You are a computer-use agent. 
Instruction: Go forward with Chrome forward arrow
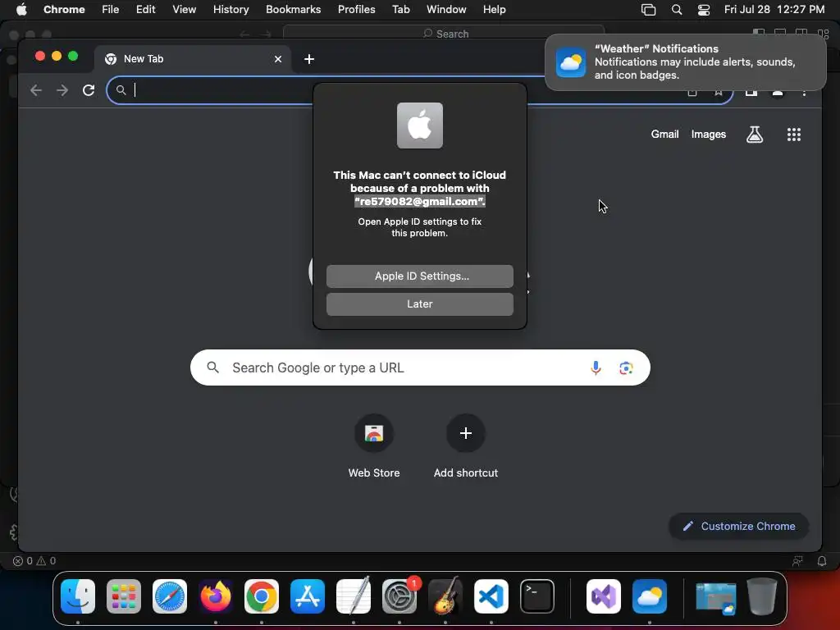click(x=62, y=90)
